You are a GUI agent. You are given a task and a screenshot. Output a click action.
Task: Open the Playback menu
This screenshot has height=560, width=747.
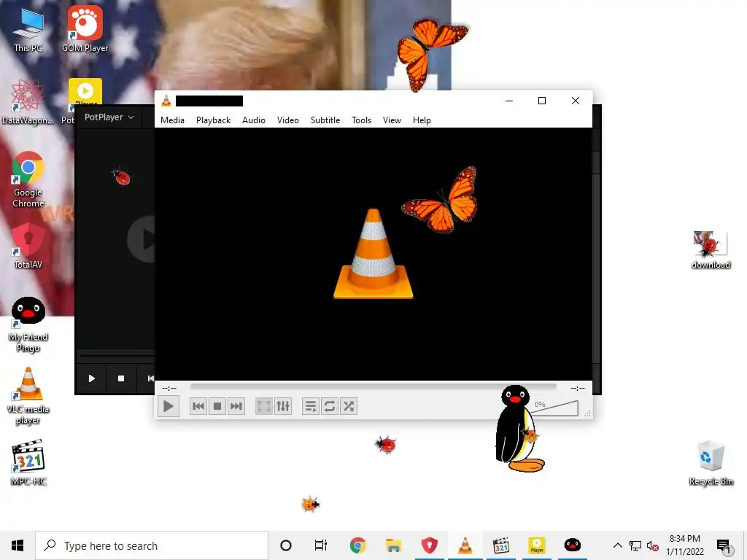(x=214, y=120)
